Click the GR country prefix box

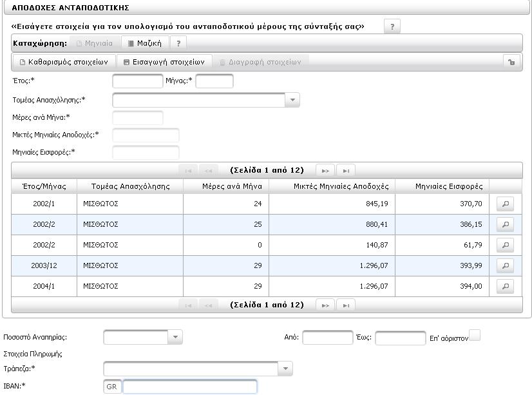(x=112, y=387)
